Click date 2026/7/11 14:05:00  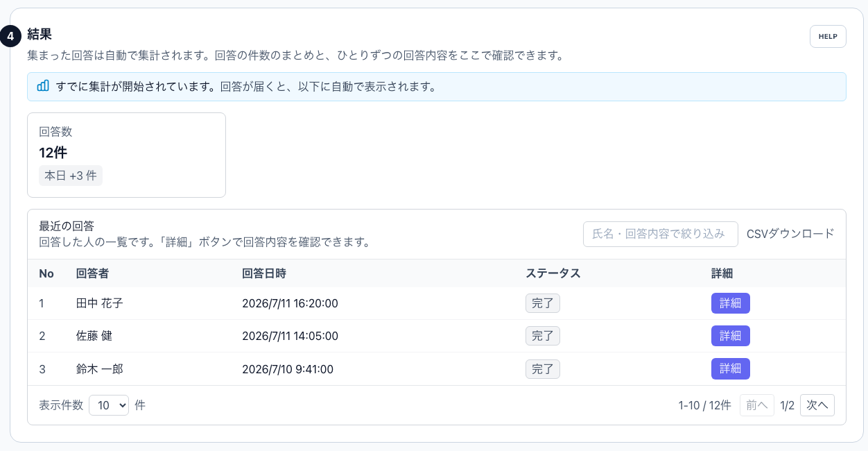[x=290, y=336]
